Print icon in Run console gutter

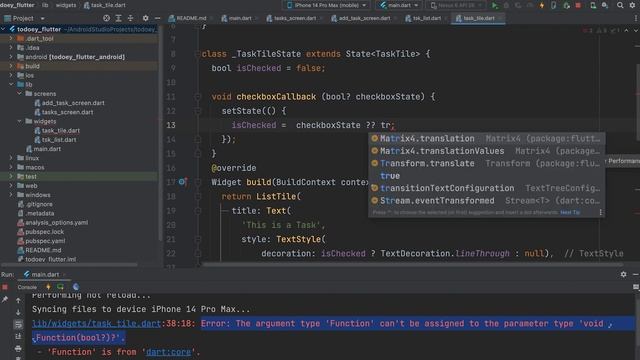tap(18, 348)
